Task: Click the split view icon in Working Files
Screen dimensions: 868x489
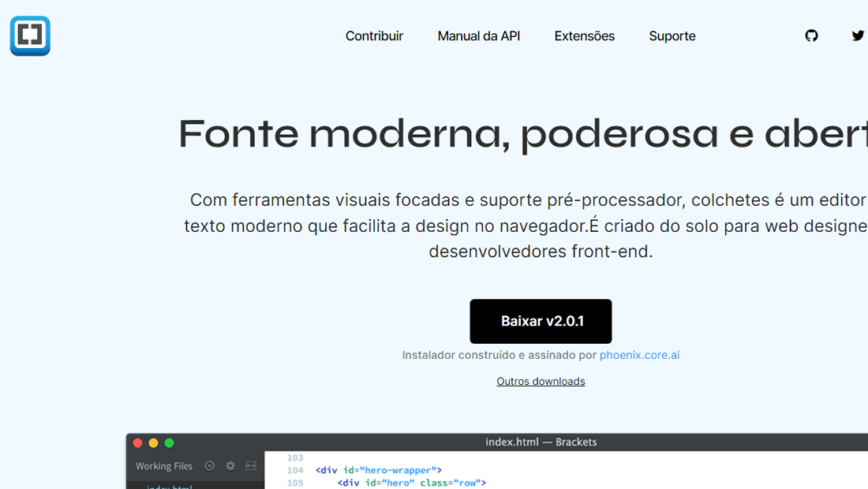Action: pyautogui.click(x=251, y=466)
